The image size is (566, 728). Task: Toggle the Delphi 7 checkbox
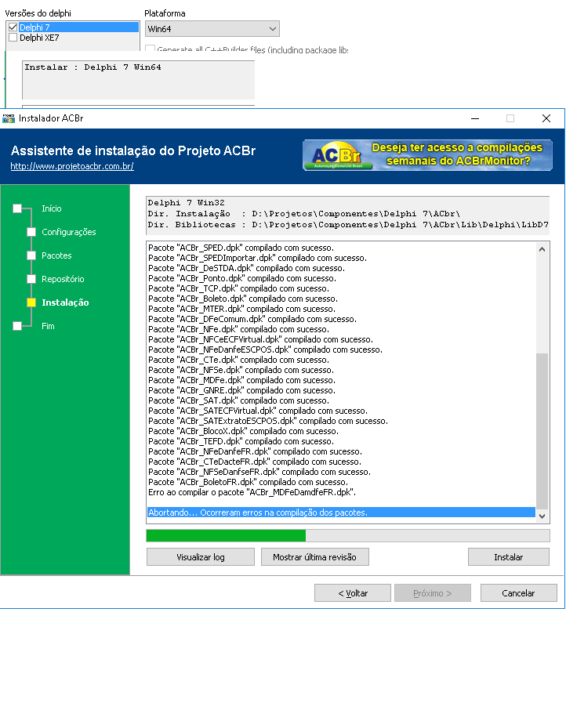(13, 27)
